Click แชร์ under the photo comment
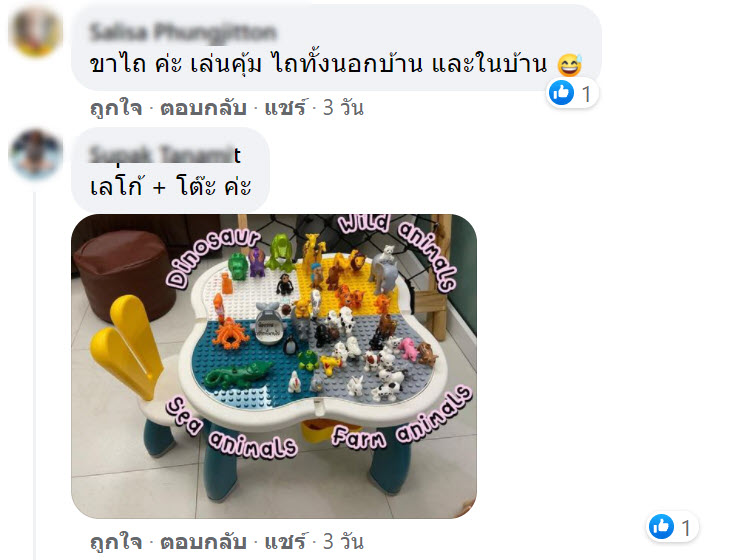The image size is (749, 560). [x=286, y=542]
